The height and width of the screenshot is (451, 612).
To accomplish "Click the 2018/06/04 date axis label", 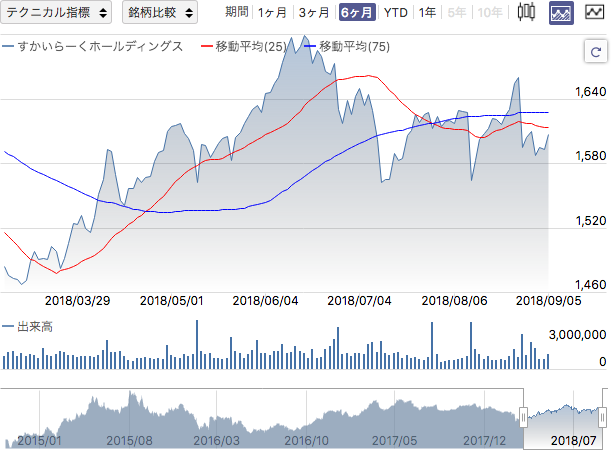I will [265, 301].
